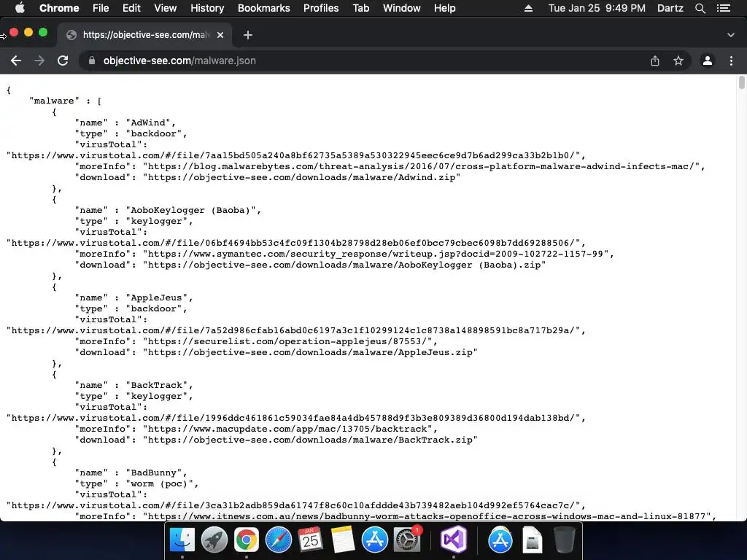Viewport: 747px width, 560px height.
Task: Click the VirusTotal URL starting 1996ddc461861c
Action: (x=293, y=419)
